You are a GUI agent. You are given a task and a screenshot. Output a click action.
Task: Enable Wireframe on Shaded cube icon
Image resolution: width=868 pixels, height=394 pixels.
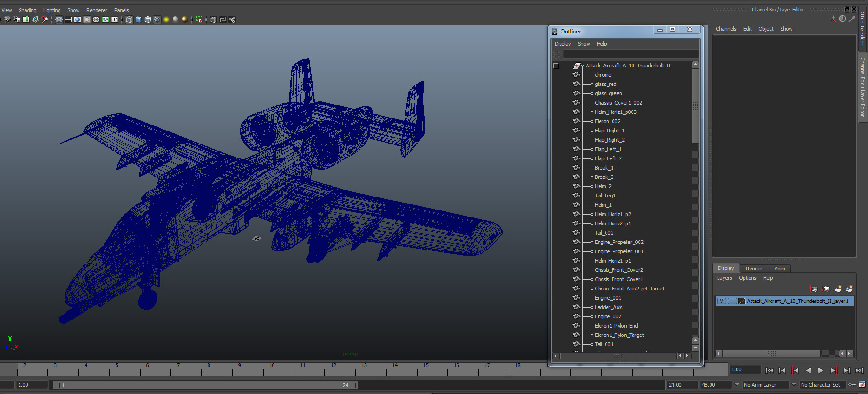click(148, 20)
